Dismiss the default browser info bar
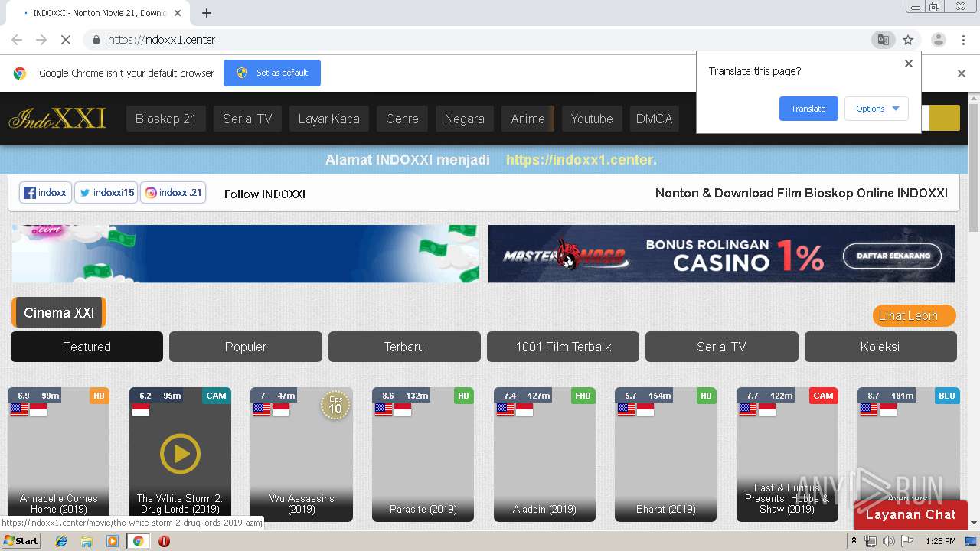980x551 pixels. pyautogui.click(x=962, y=73)
